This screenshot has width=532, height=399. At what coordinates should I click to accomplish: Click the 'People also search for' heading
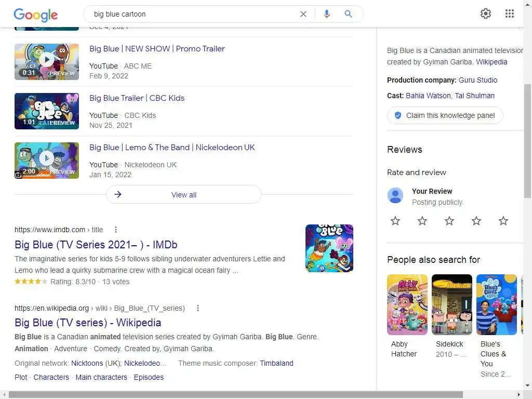click(x=434, y=260)
